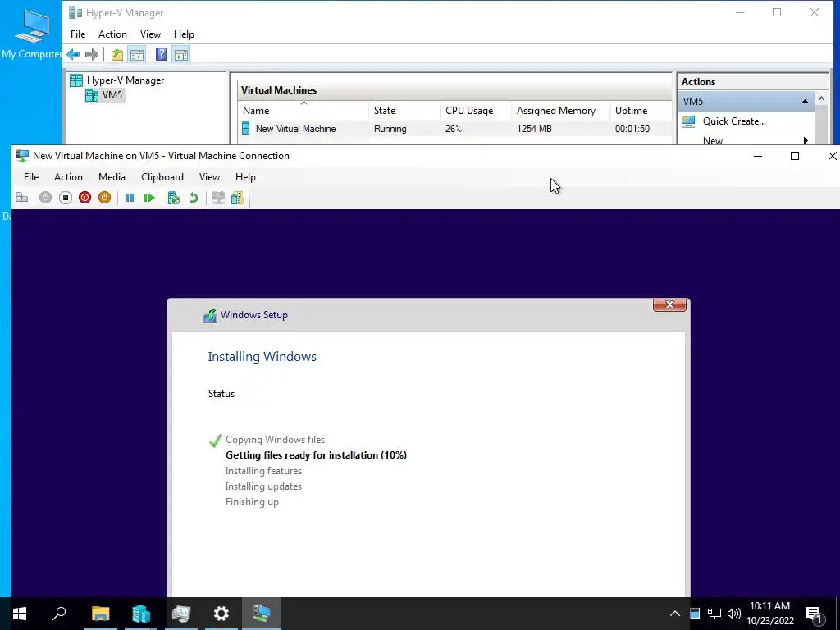Open View menu in Hyper-V Manager

tap(151, 34)
